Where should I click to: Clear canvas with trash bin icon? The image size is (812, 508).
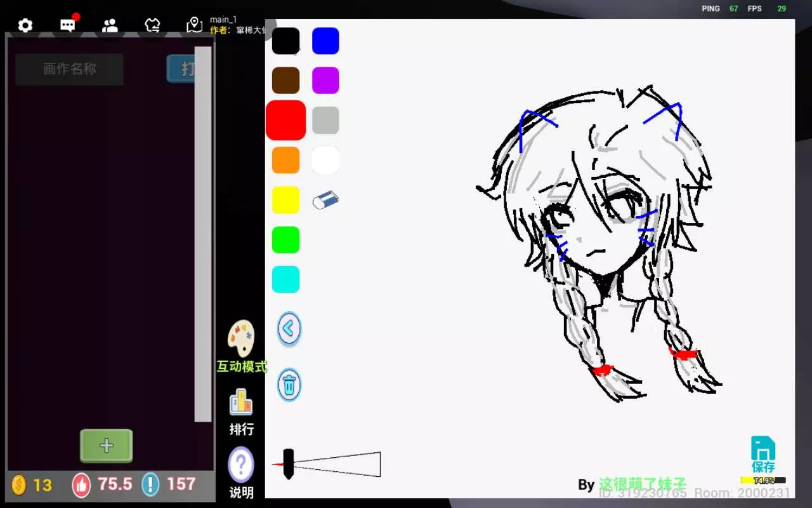coord(289,385)
